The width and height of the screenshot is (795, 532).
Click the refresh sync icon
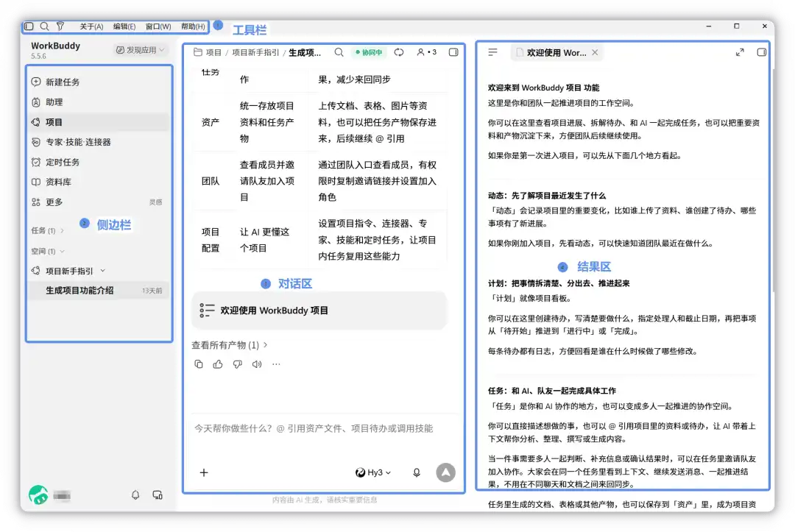tap(399, 52)
